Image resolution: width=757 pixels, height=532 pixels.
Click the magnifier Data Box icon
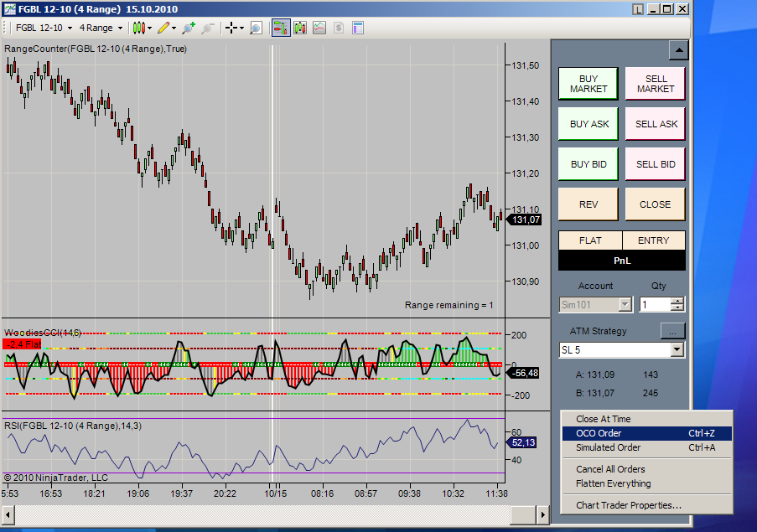[257, 28]
